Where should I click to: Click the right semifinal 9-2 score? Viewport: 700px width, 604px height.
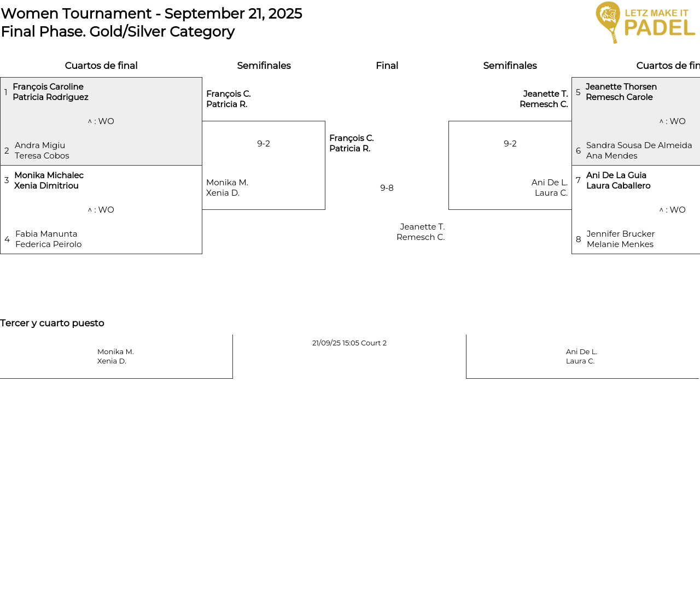510,144
